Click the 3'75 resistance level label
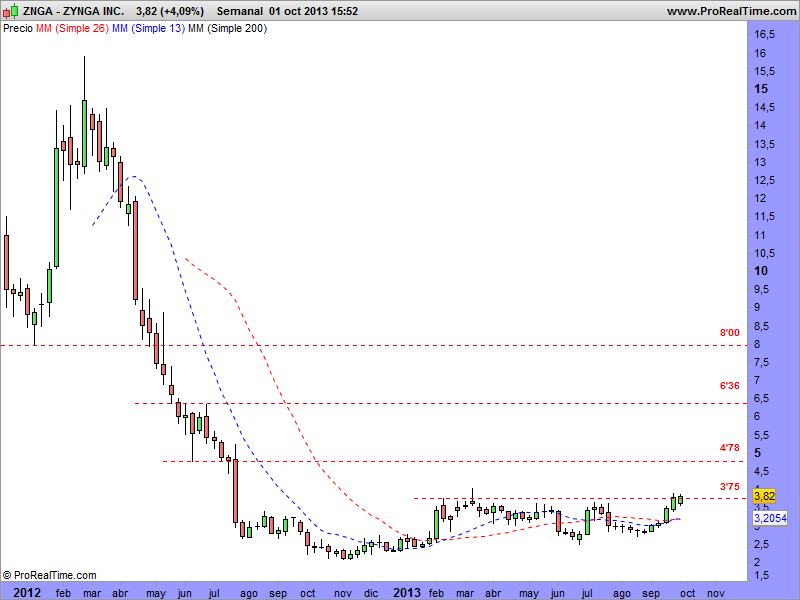800x600 pixels. click(730, 486)
